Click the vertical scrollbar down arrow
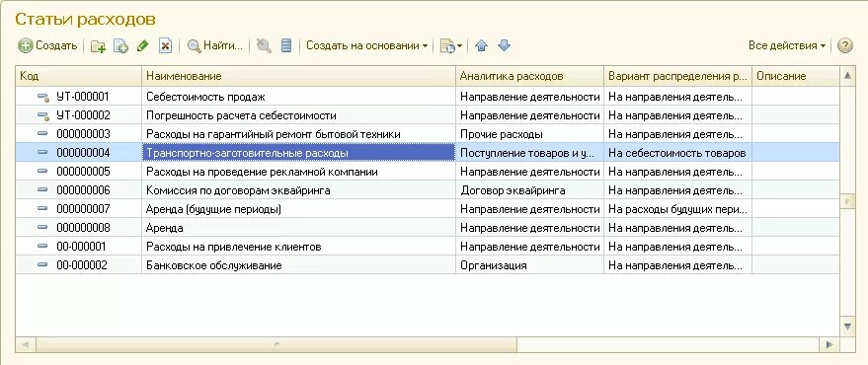Viewport: 868px width, 365px height. 847,327
